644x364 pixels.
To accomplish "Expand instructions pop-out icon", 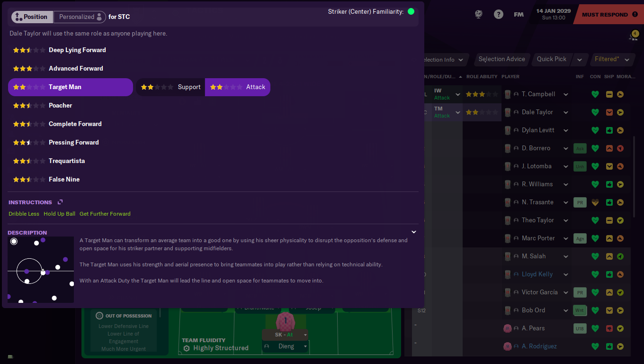I will (x=60, y=202).
